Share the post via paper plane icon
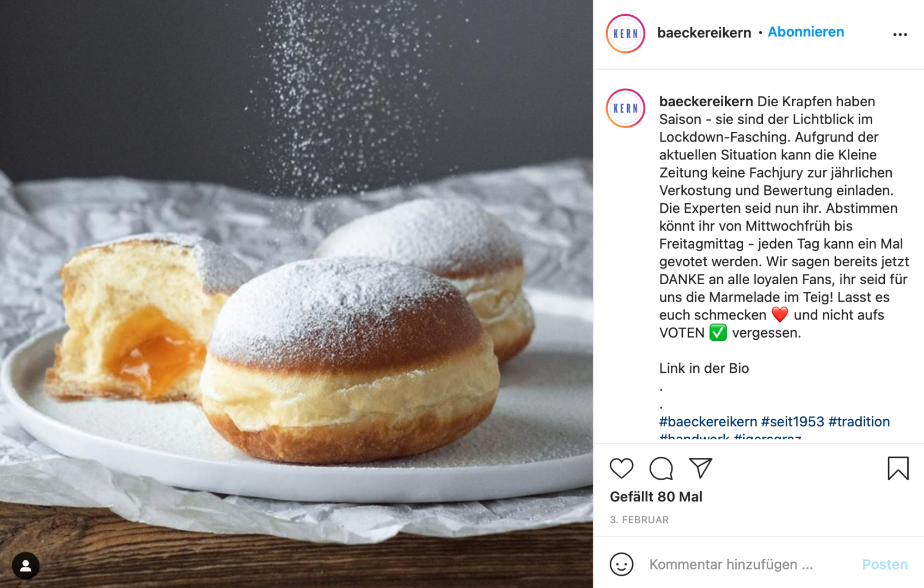The width and height of the screenshot is (924, 588). [x=701, y=468]
